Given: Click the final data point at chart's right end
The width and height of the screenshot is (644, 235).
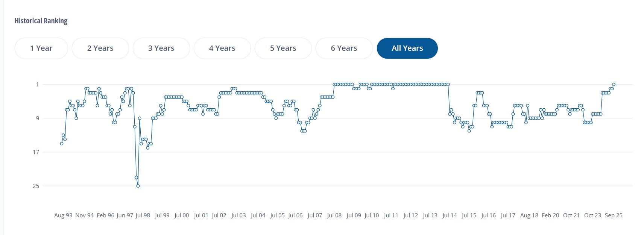Looking at the screenshot, I should click(x=614, y=85).
